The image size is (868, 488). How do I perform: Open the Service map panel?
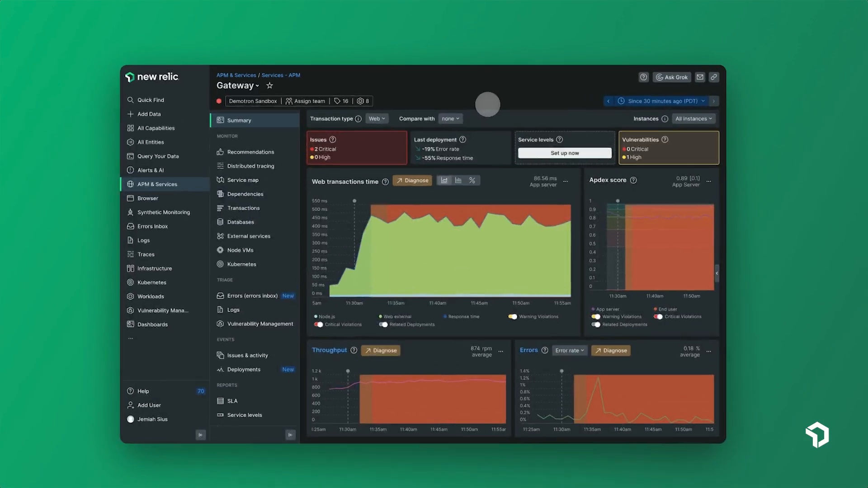(243, 179)
